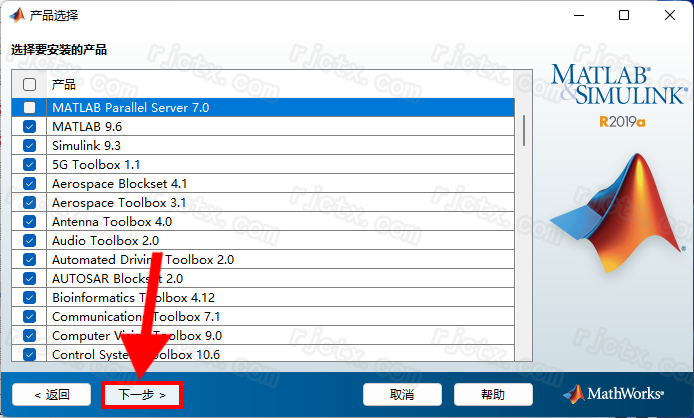This screenshot has height=418, width=694.
Task: Disable Audio Toolbox 2.0 installation checkbox
Action: (x=30, y=240)
